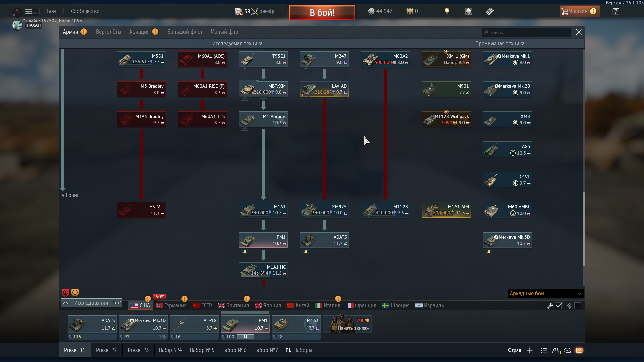Select the M1A1 AIM premium vehicle card
The height and width of the screenshot is (362, 644).
tap(446, 210)
